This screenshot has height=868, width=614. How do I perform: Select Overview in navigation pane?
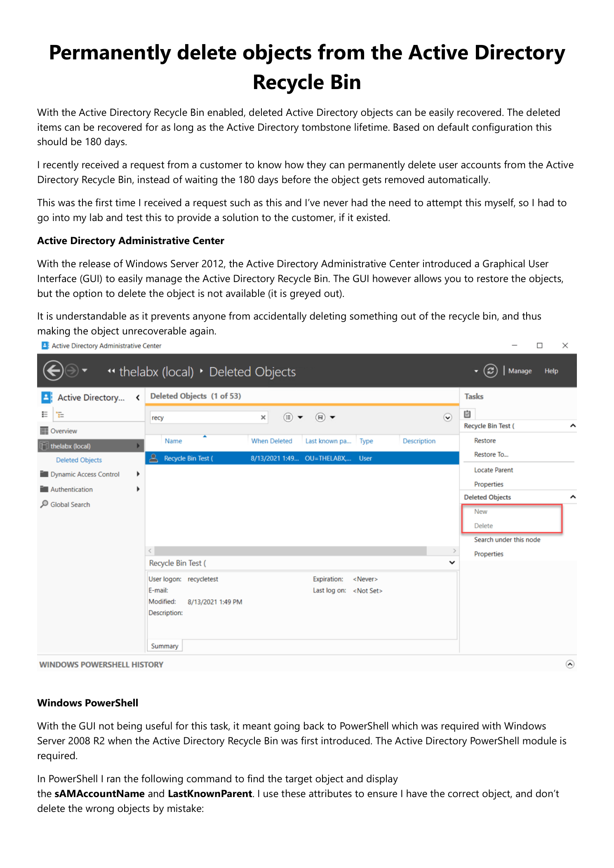coord(64,431)
